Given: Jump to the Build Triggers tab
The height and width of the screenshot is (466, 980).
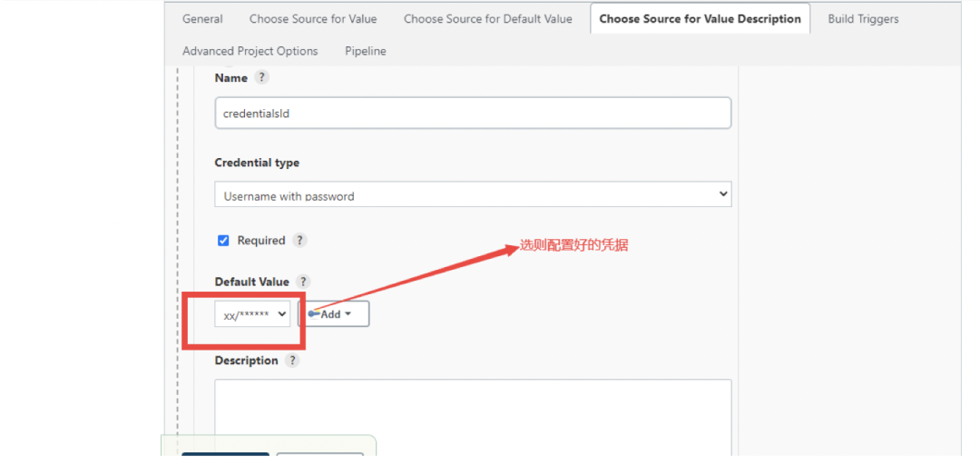Looking at the screenshot, I should (x=863, y=19).
